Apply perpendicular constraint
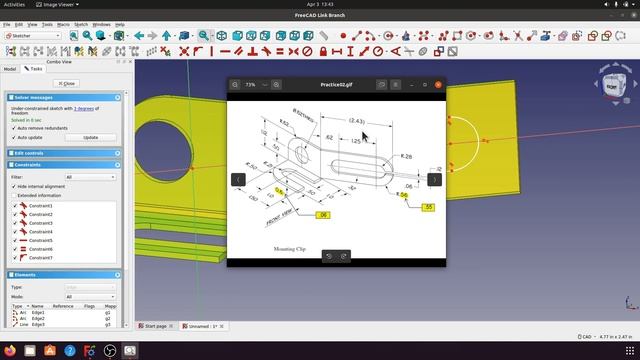640x360 pixels. pyautogui.click(x=252, y=52)
